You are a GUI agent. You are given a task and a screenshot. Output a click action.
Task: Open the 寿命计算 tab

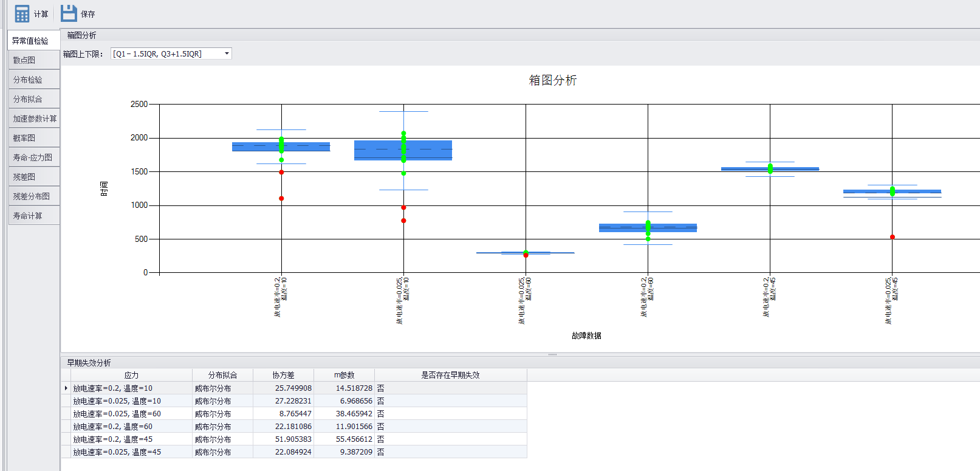[x=34, y=216]
